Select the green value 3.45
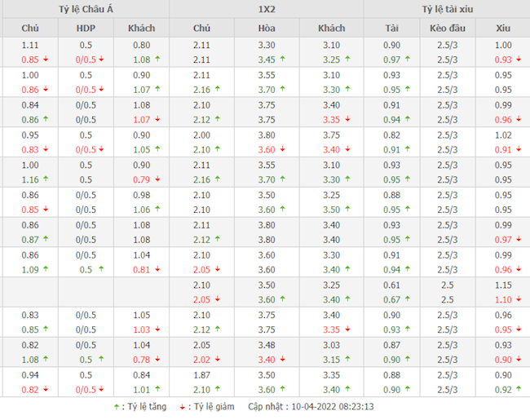Screen dimensions: 530x420 pos(267,60)
